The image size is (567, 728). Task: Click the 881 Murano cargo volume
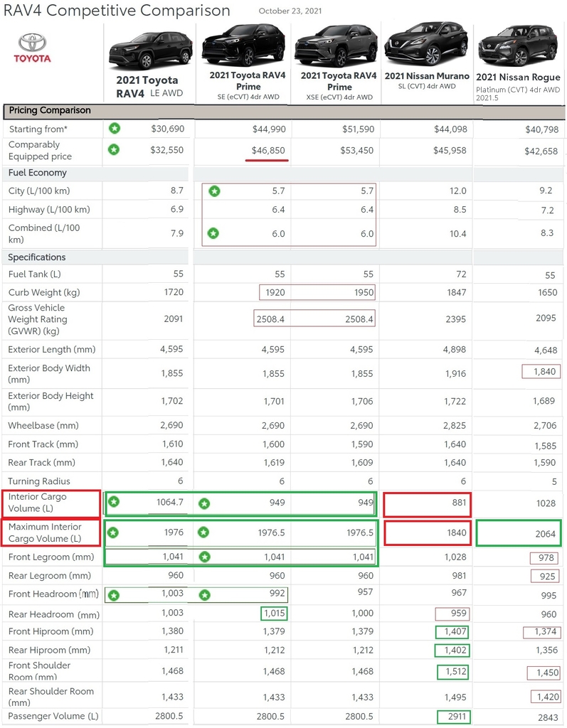pyautogui.click(x=459, y=503)
